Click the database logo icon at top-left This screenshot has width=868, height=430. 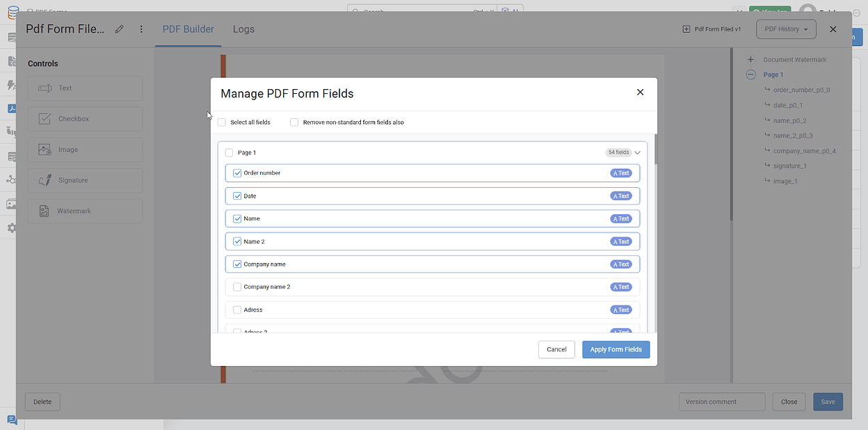click(13, 12)
